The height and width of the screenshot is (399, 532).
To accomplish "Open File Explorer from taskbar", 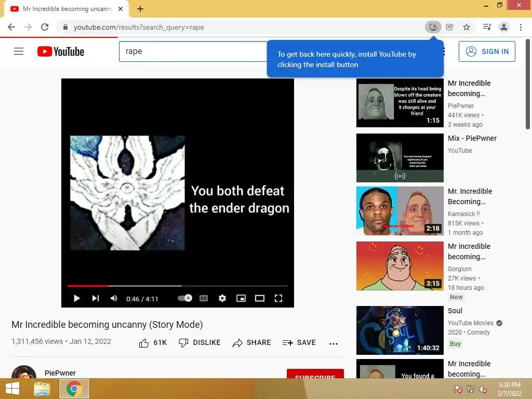I will tap(42, 389).
